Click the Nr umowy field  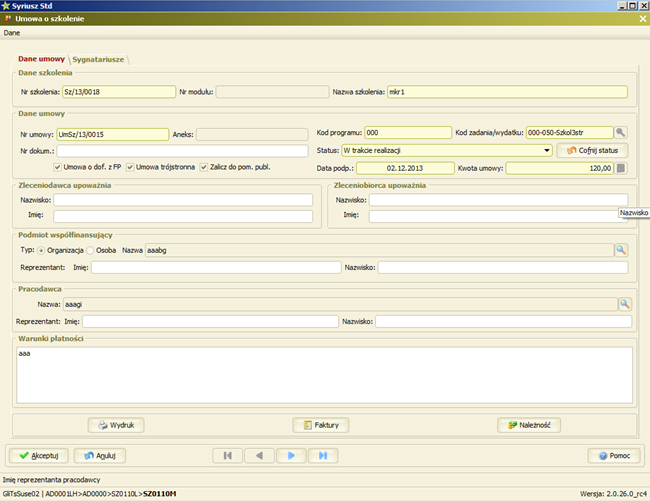[x=113, y=134]
